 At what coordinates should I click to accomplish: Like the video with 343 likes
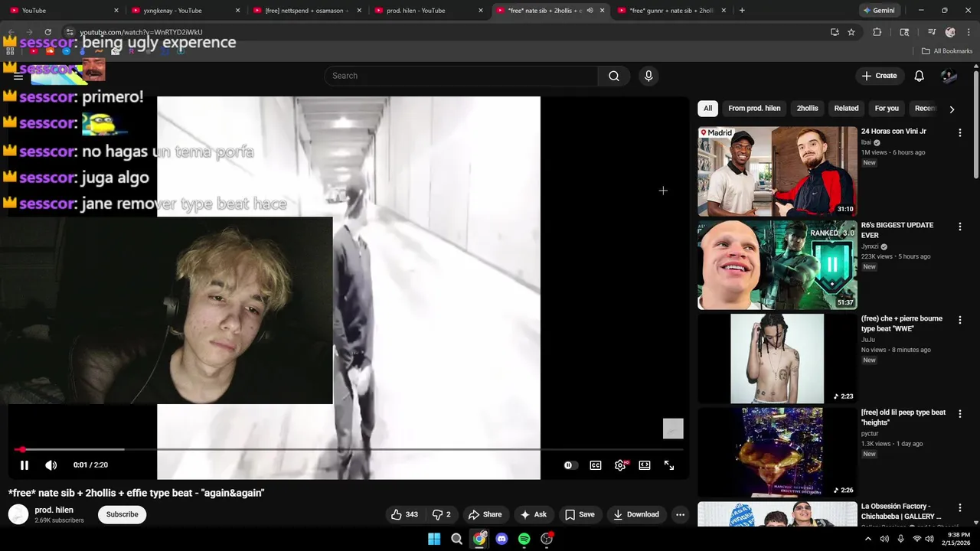(404, 514)
